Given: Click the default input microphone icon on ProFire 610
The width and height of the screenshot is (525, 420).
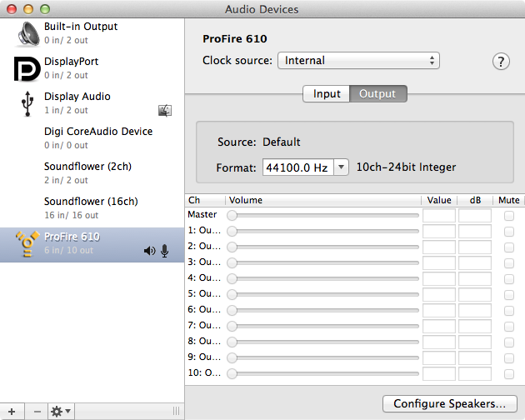Looking at the screenshot, I should coord(164,251).
